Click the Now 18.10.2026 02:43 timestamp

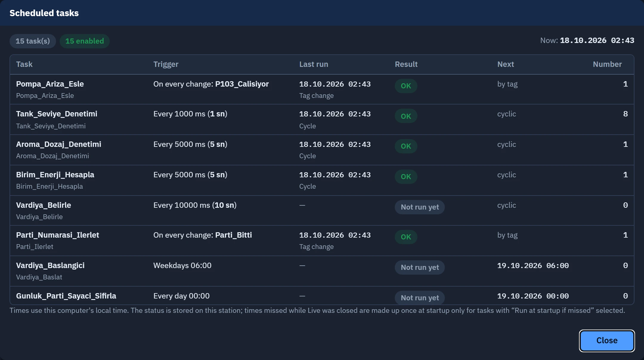pyautogui.click(x=597, y=41)
